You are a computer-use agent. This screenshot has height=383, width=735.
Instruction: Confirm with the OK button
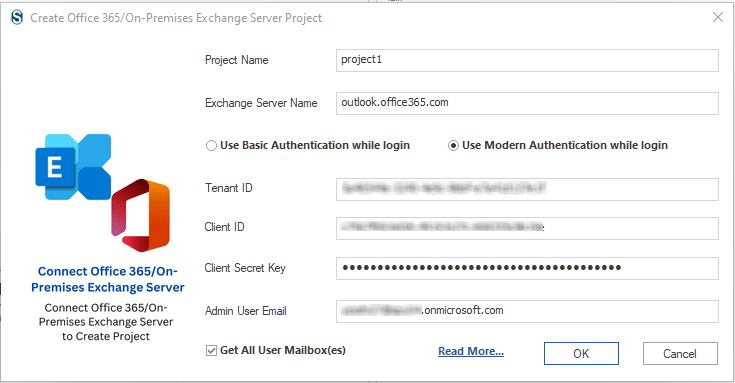pyautogui.click(x=581, y=353)
